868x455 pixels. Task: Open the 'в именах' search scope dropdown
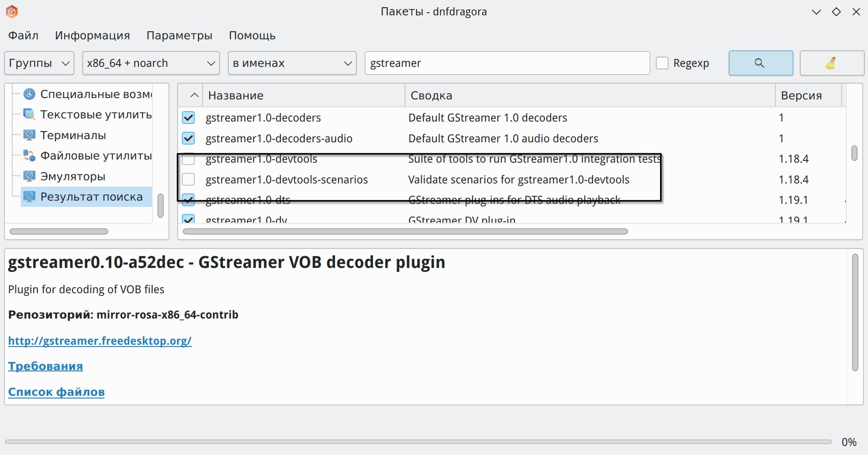pyautogui.click(x=292, y=63)
